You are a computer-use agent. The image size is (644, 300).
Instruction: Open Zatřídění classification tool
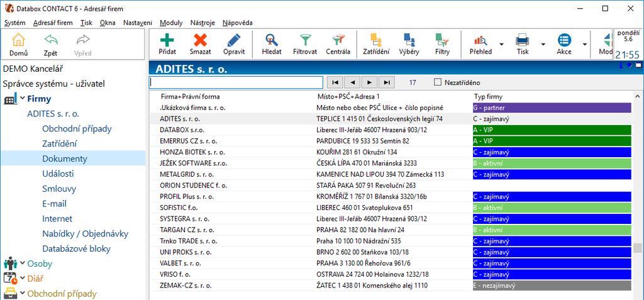click(x=376, y=40)
